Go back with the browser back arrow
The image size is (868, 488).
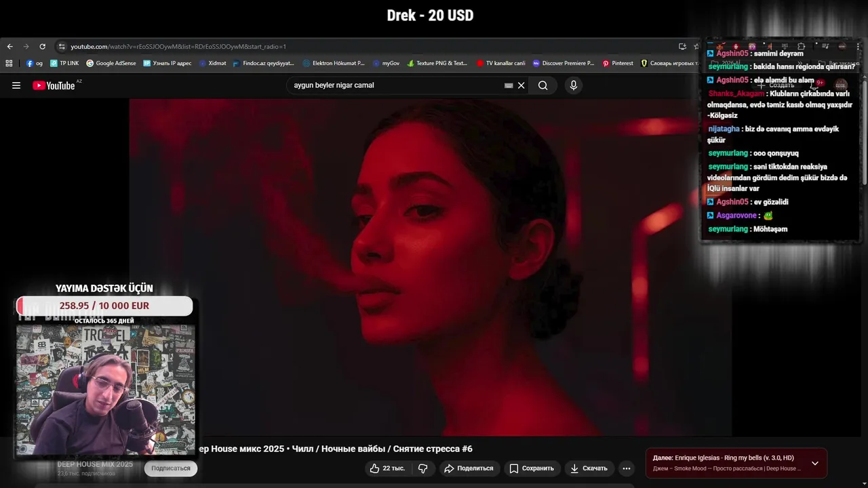(x=9, y=47)
